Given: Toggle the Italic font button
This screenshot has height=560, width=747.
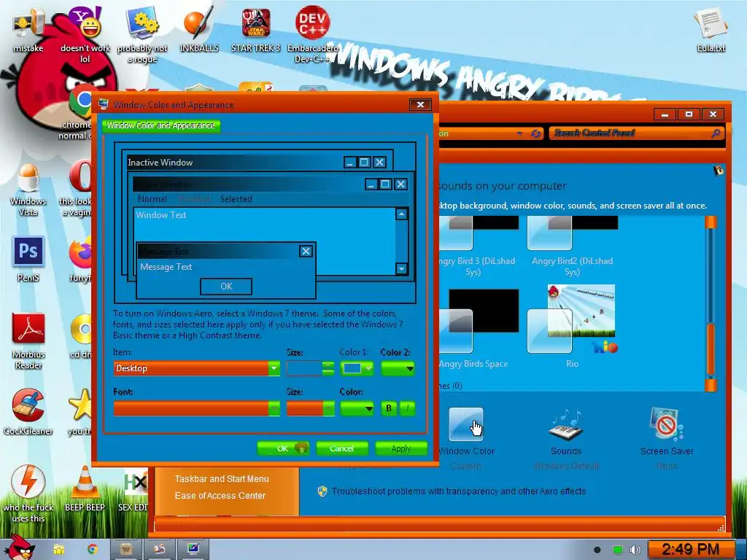Looking at the screenshot, I should 407,408.
